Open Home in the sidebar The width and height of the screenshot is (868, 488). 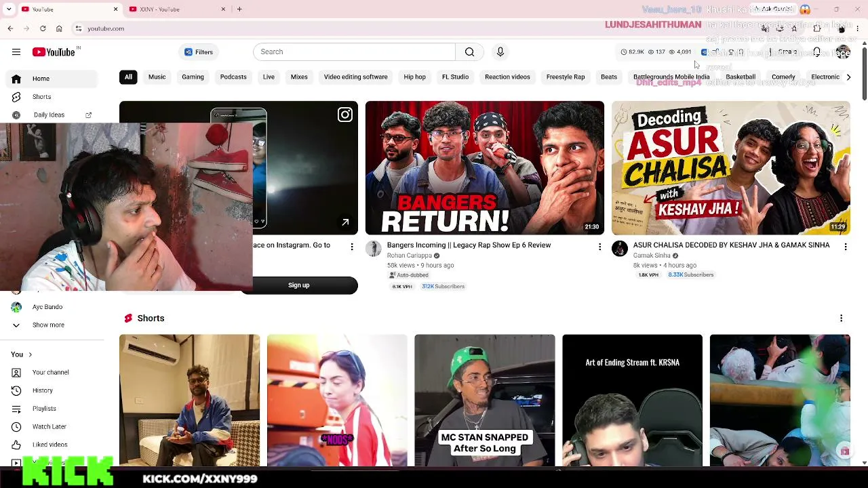click(52, 79)
